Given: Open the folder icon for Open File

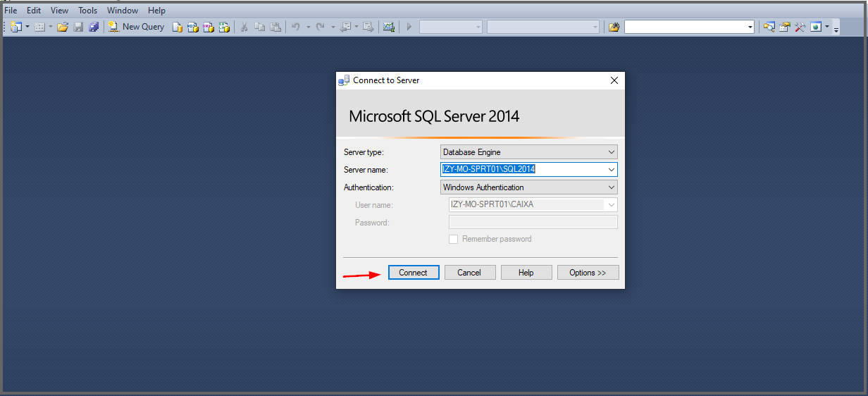Looking at the screenshot, I should pyautogui.click(x=62, y=27).
